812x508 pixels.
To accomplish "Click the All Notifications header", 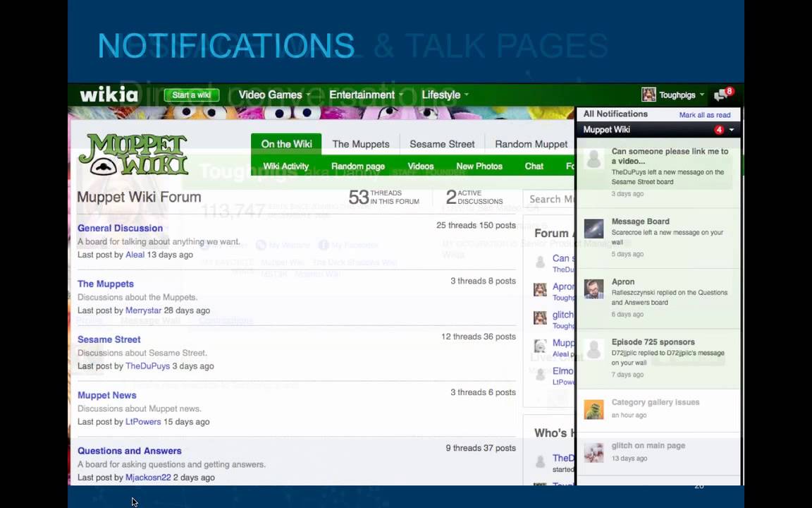I will 615,114.
